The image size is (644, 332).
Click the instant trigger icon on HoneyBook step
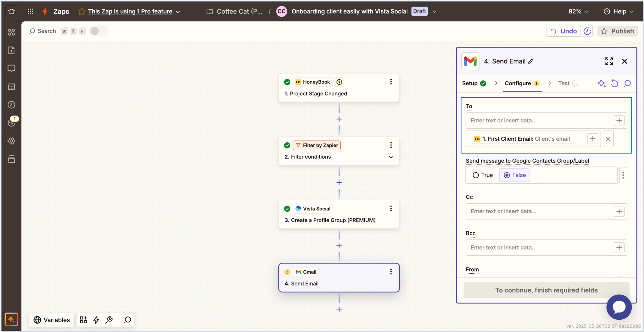(x=339, y=82)
